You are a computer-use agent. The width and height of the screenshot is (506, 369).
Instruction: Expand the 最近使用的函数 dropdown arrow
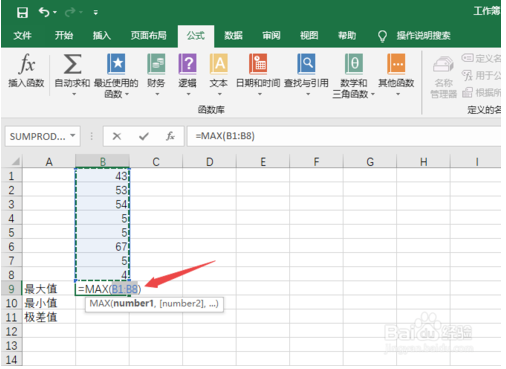click(x=127, y=94)
